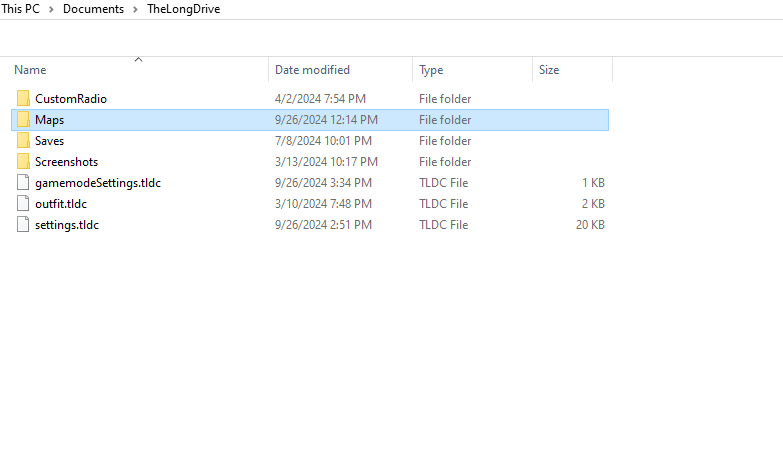
Task: Click File folder type of Screenshots row
Action: pyautogui.click(x=445, y=162)
